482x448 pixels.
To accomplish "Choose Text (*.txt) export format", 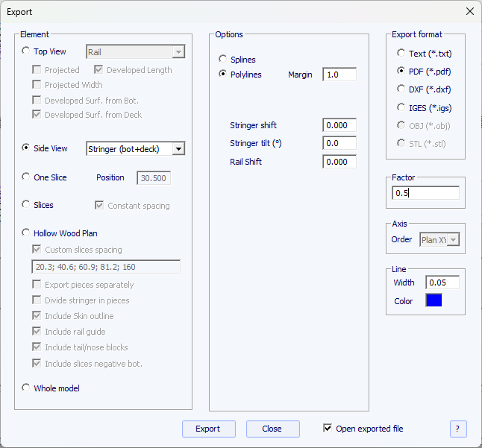I will [x=401, y=54].
